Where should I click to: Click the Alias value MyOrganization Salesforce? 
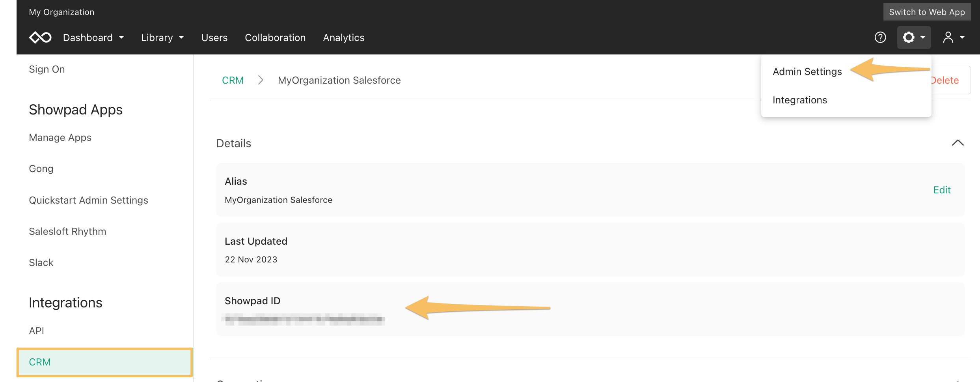tap(278, 200)
